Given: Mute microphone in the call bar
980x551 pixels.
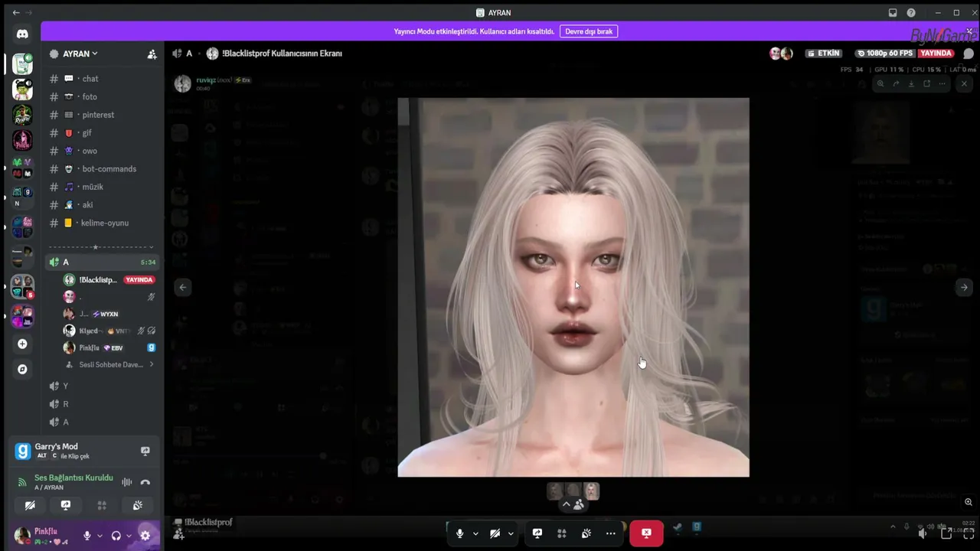Looking at the screenshot, I should 459,533.
